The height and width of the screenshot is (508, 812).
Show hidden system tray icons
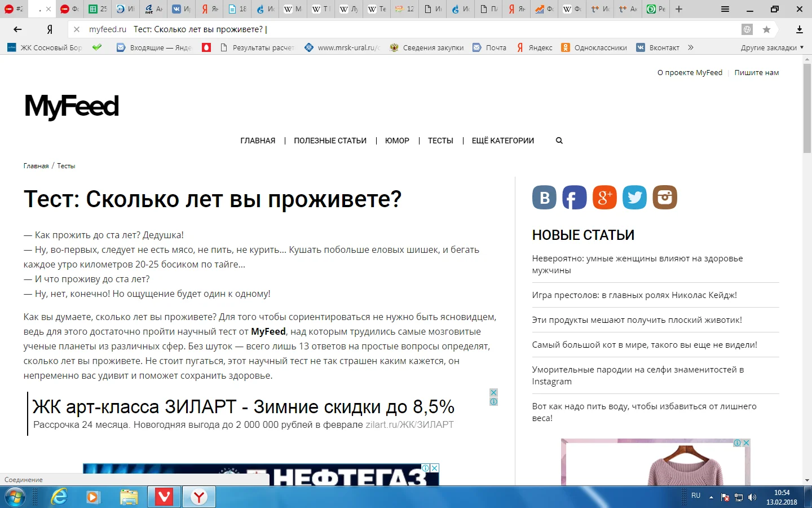pyautogui.click(x=711, y=497)
